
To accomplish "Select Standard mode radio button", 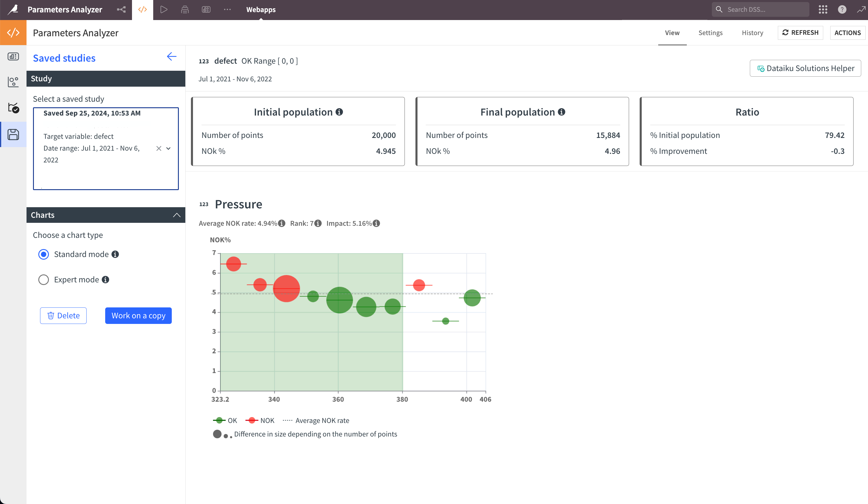I will point(43,254).
